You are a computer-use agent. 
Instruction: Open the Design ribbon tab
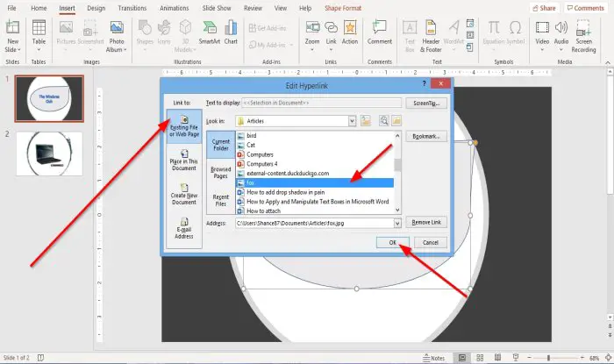pos(96,8)
